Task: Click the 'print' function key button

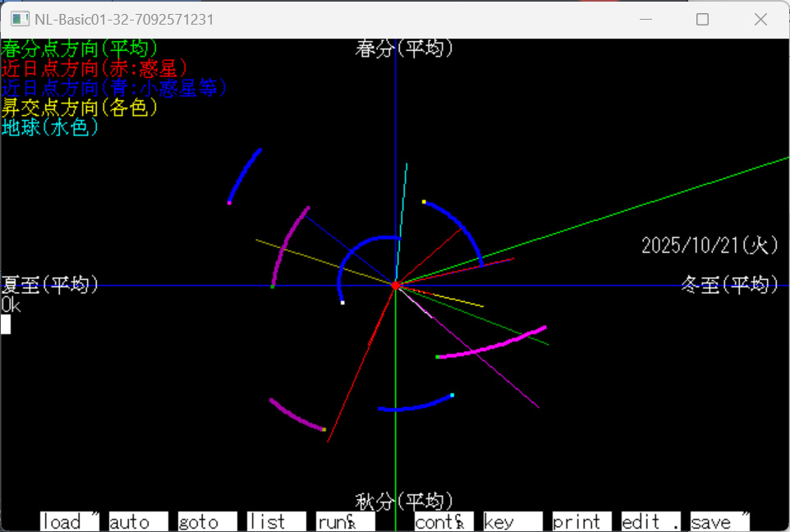Action: (x=582, y=521)
